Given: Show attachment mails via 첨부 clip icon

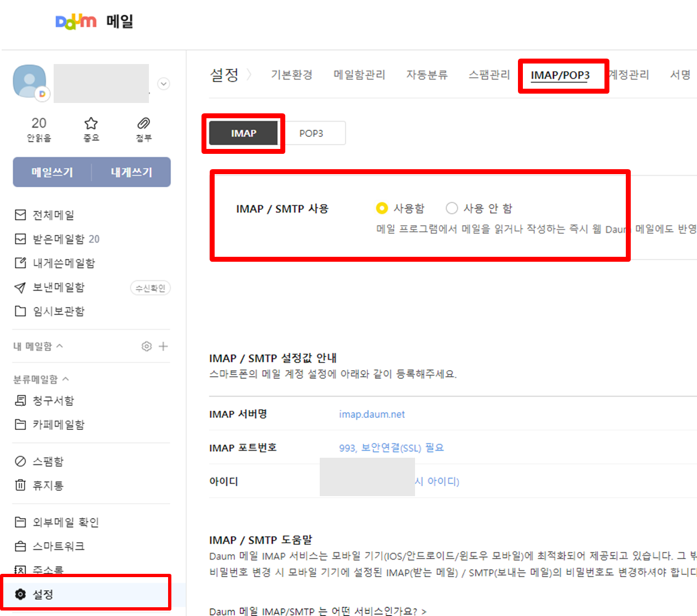Looking at the screenshot, I should click(143, 129).
